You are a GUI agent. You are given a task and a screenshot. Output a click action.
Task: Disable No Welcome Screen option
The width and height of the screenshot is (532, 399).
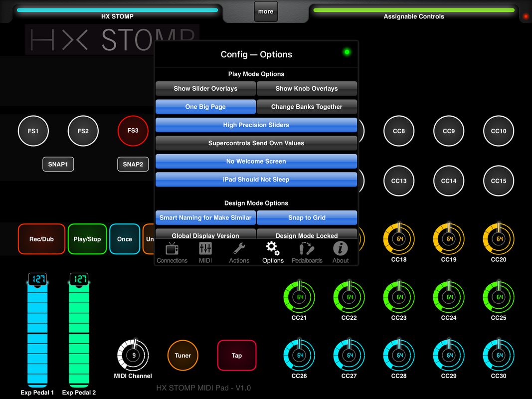point(256,161)
